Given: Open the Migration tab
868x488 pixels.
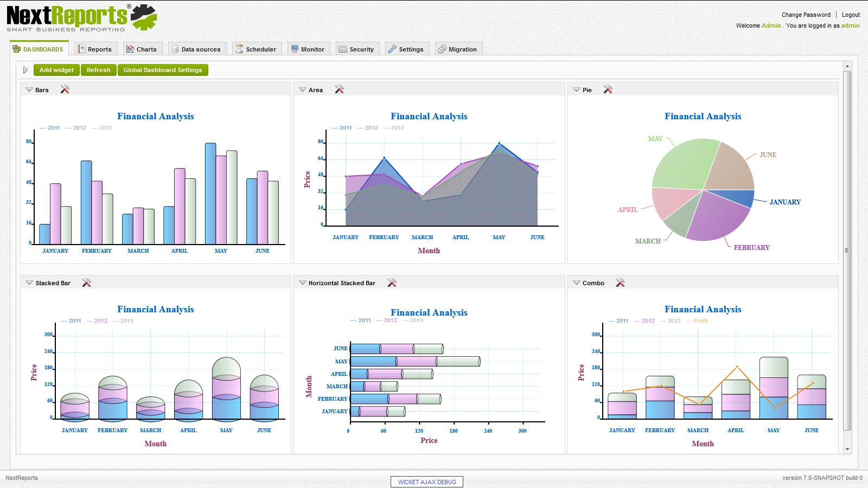Looking at the screenshot, I should [x=458, y=49].
